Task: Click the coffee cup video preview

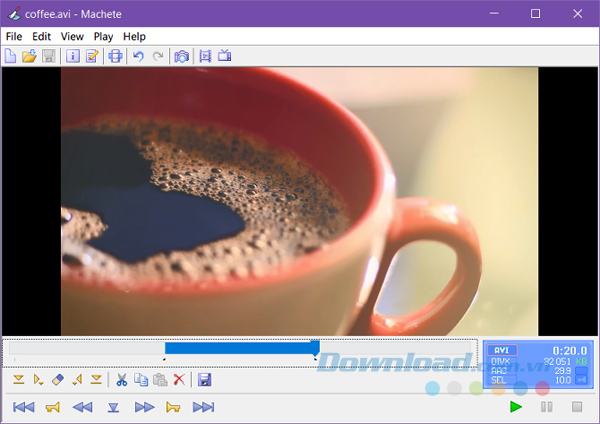Action: (x=300, y=202)
